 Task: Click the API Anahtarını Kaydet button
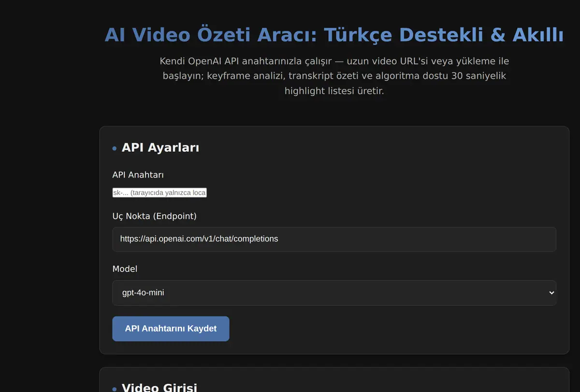171,329
